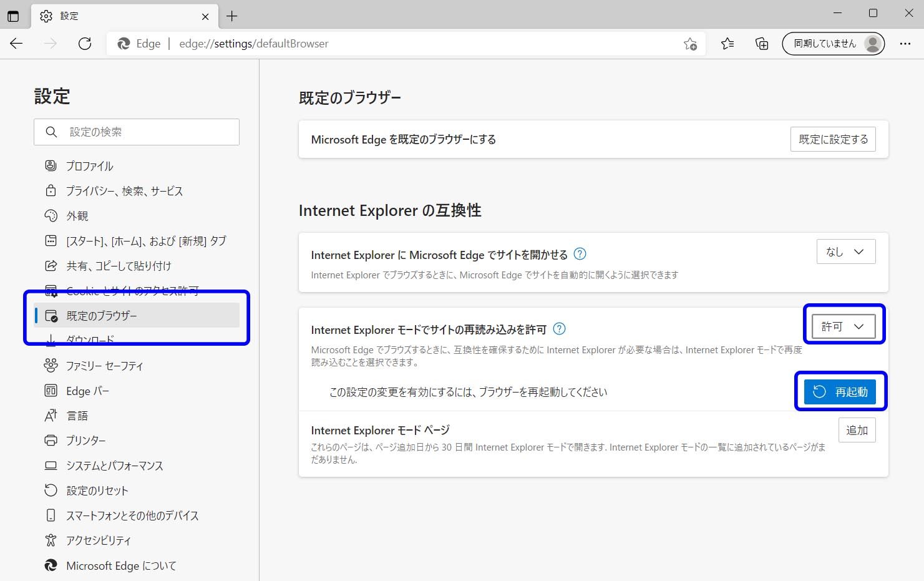Open 共有、コピーして貼り付け section
924x581 pixels.
137,266
